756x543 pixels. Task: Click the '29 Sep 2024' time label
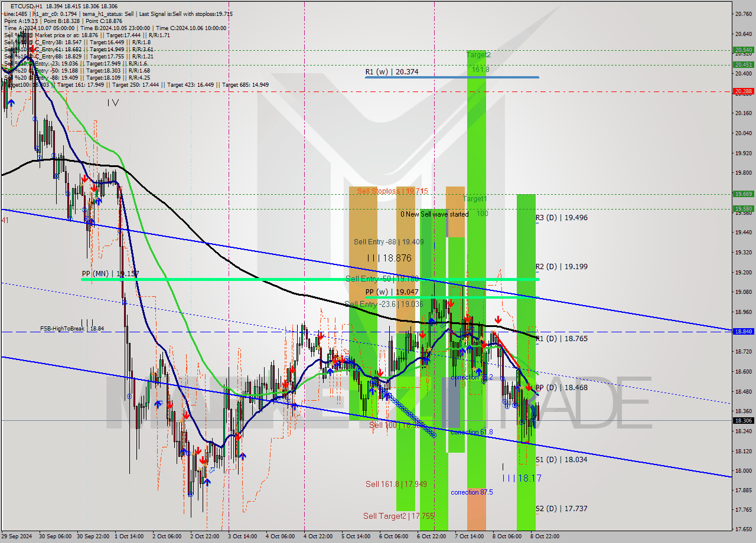point(16,537)
